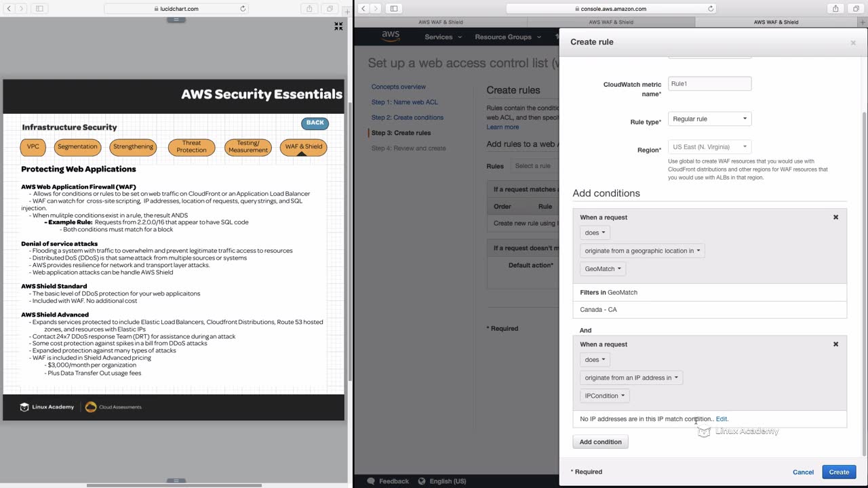This screenshot has width=868, height=488.
Task: Show tab overview in the Lucidchart window
Action: click(x=330, y=9)
